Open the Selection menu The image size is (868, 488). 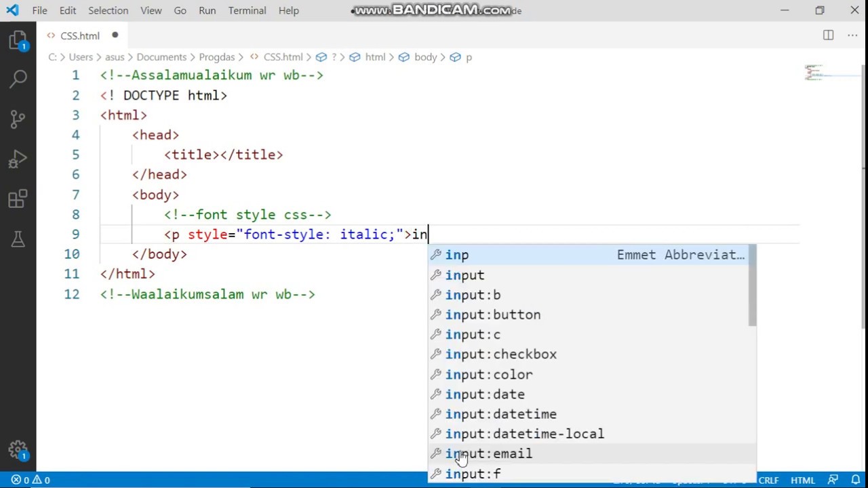pos(108,10)
